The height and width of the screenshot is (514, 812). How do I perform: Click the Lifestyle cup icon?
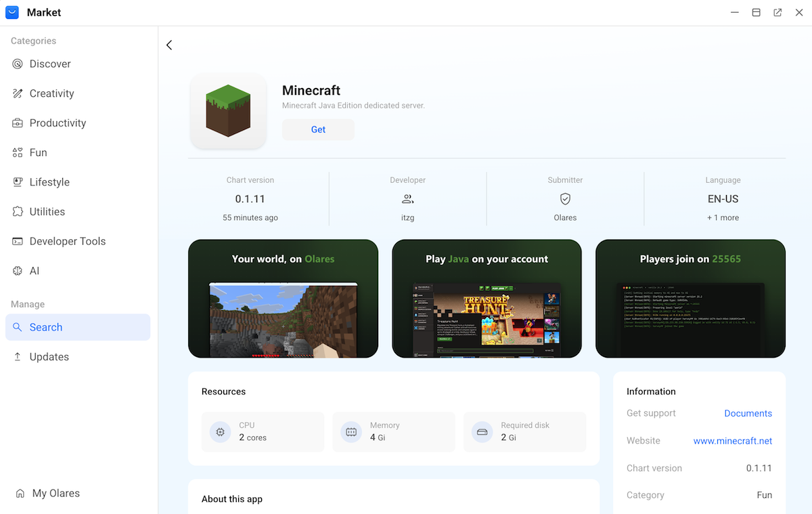click(18, 182)
